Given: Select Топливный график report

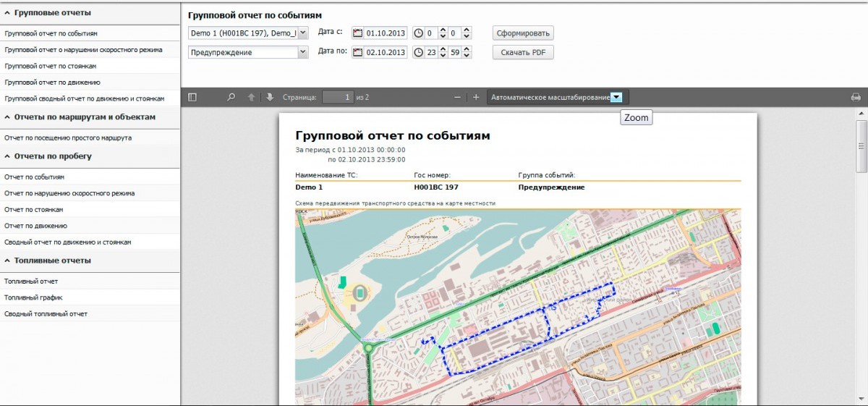Looking at the screenshot, I should coord(33,297).
